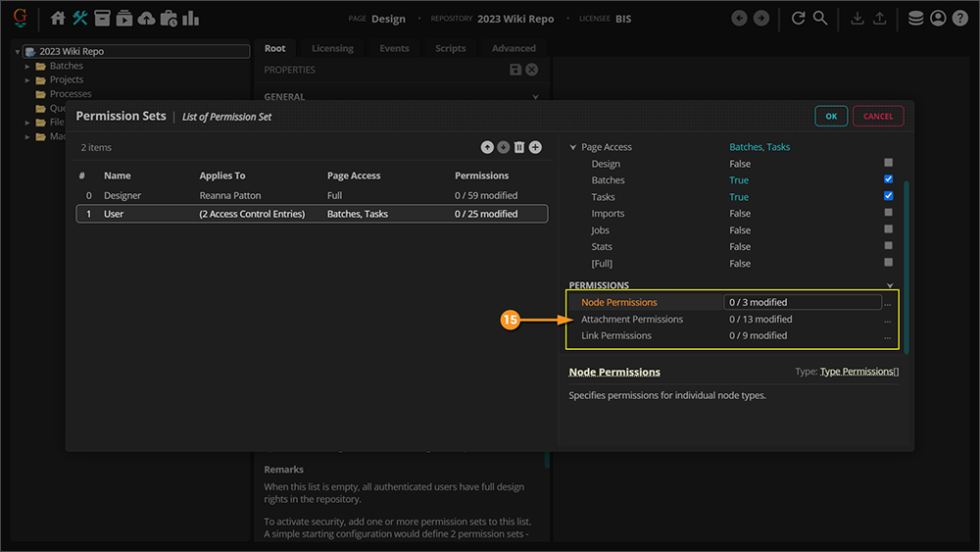Open the Scripts tab

[x=451, y=48]
